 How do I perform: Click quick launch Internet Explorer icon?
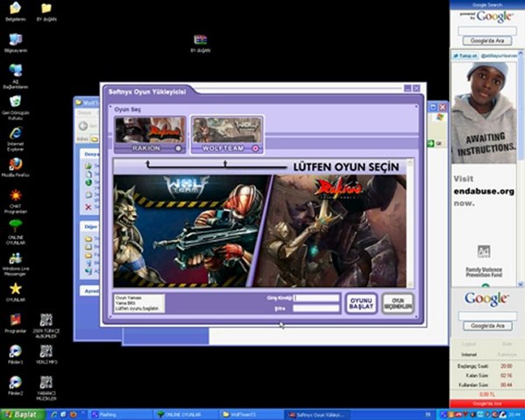(54, 415)
